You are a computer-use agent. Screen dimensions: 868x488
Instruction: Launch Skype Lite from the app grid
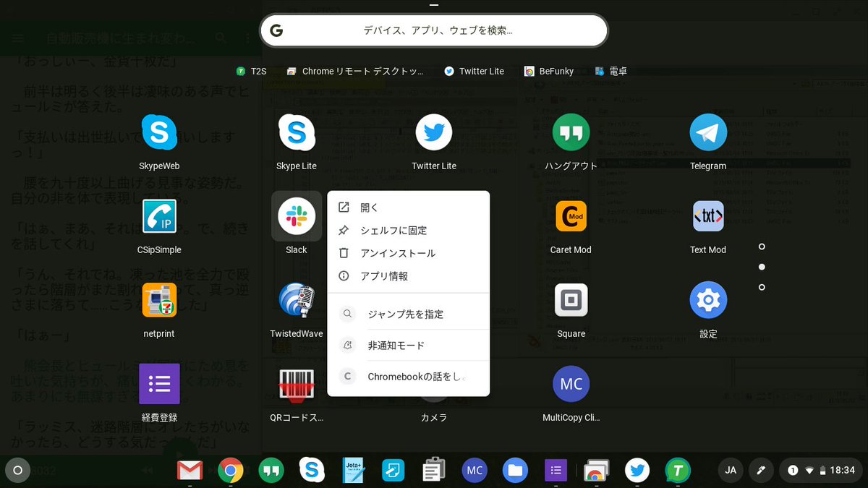(x=297, y=132)
